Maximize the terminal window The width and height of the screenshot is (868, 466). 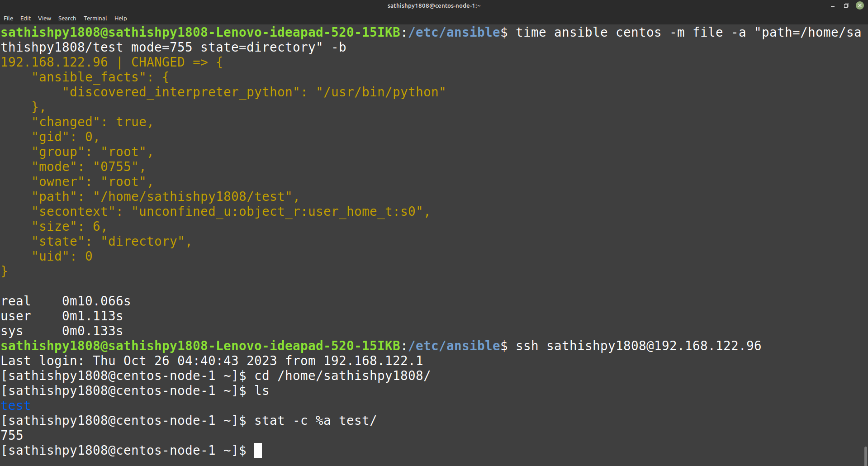pyautogui.click(x=846, y=6)
